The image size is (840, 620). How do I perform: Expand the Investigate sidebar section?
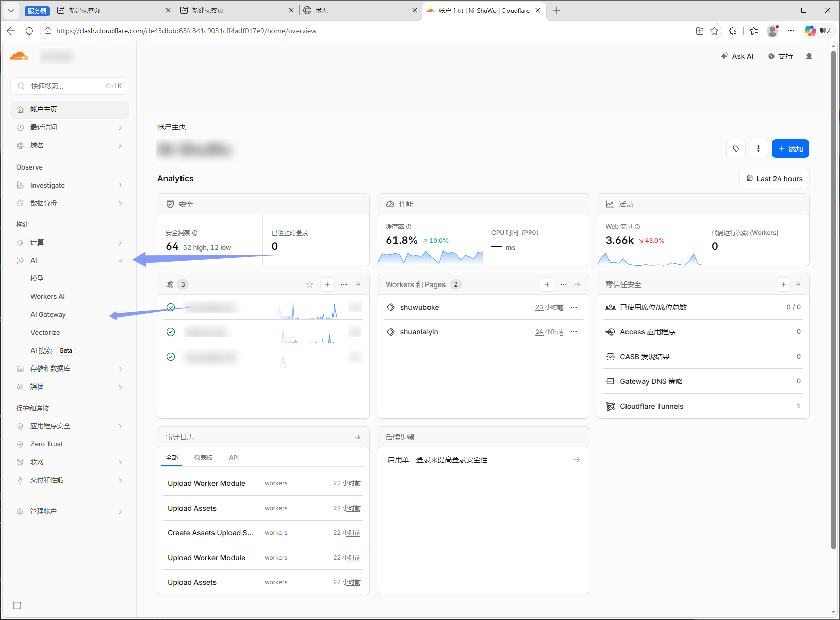tap(70, 185)
